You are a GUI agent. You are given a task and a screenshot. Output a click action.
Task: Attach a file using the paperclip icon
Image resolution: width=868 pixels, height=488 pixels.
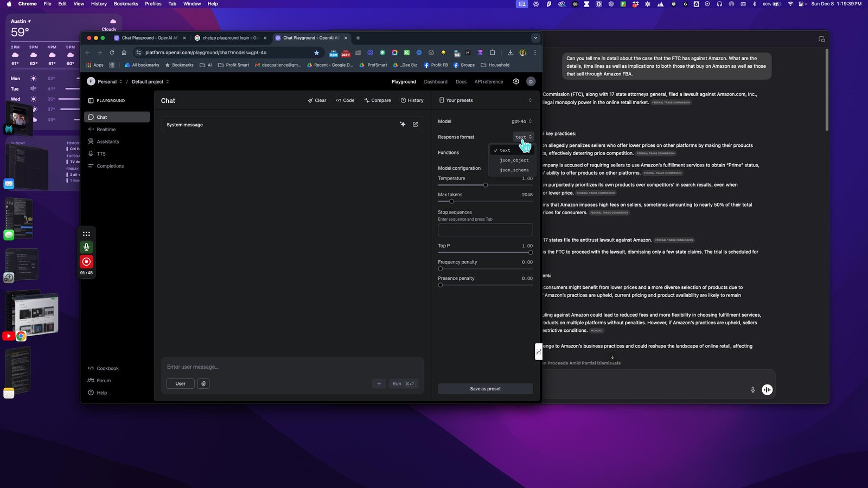203,383
